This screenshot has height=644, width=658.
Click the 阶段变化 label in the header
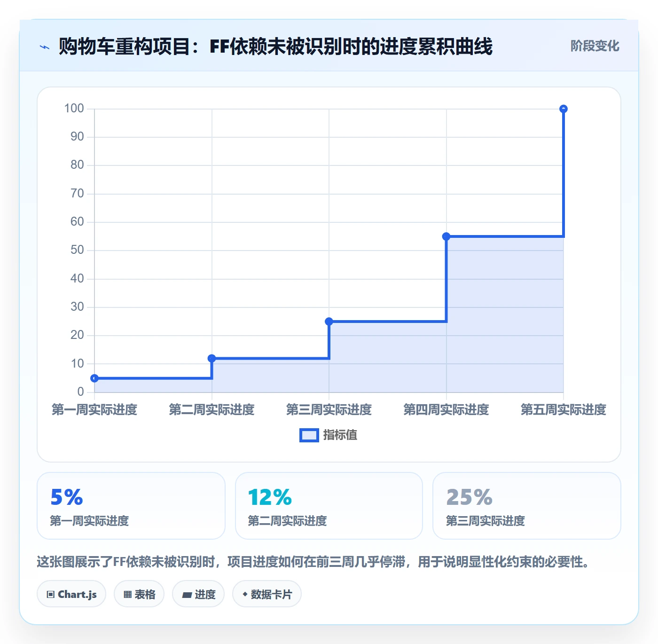click(595, 46)
